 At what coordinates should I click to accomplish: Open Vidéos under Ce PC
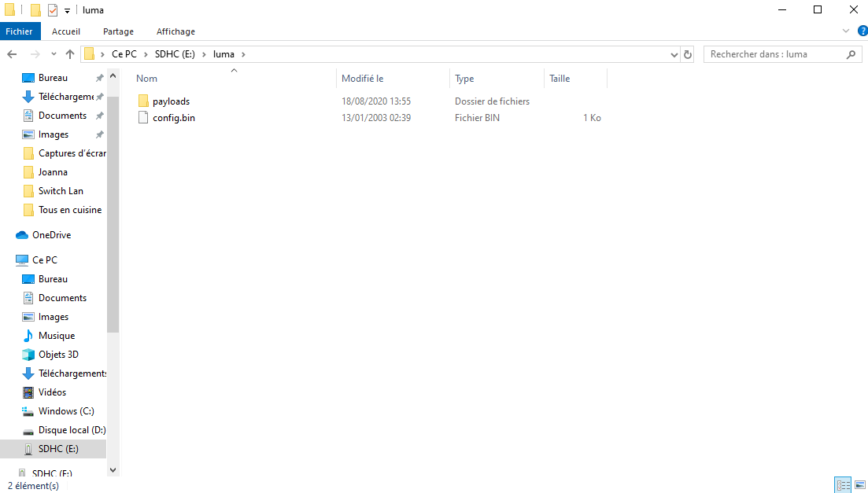(53, 392)
